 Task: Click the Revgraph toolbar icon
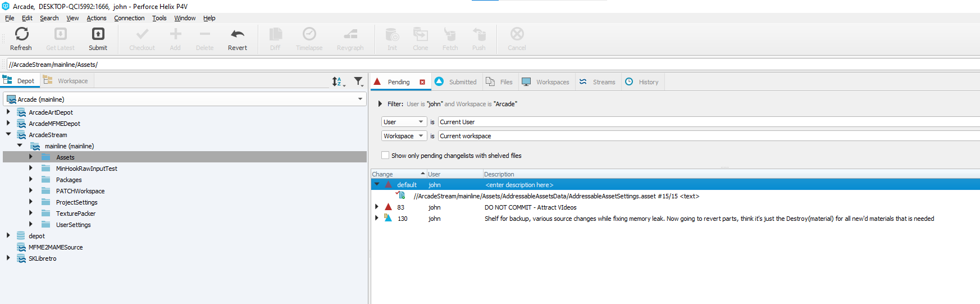tap(350, 35)
